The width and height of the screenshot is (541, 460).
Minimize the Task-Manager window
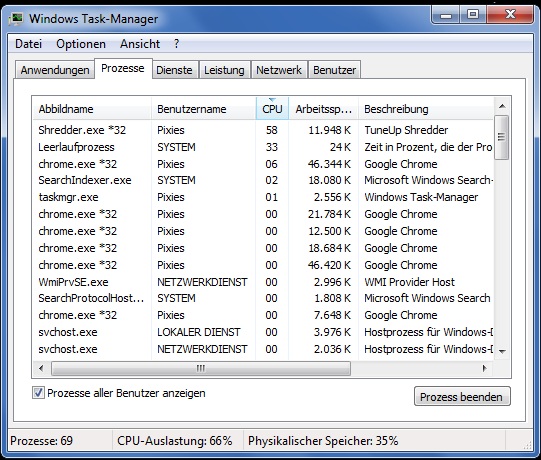click(446, 15)
